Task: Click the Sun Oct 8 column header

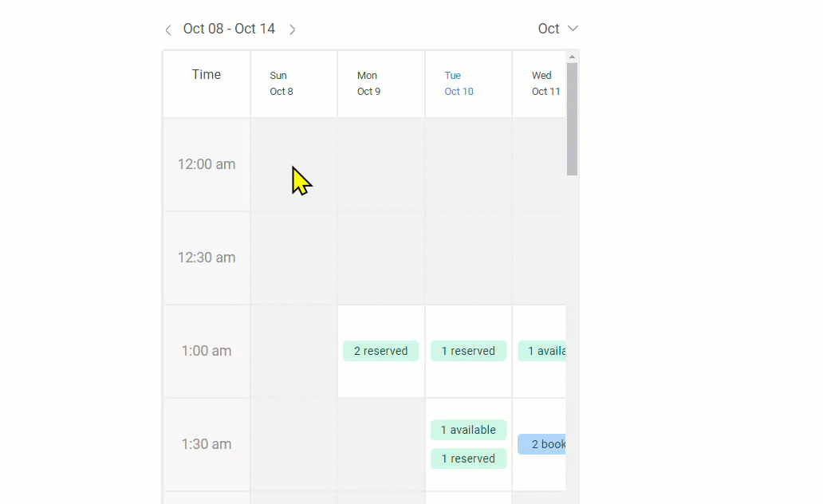Action: (x=281, y=83)
